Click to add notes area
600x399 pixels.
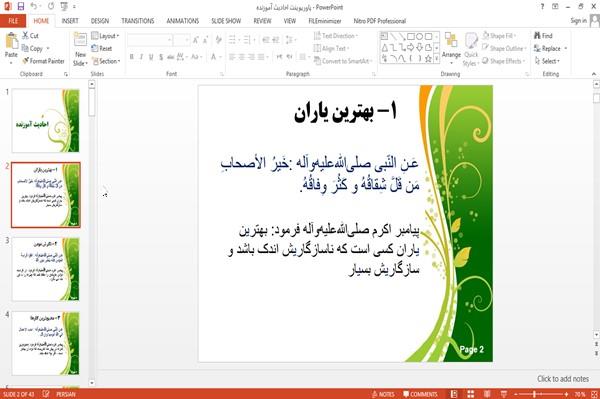563,379
